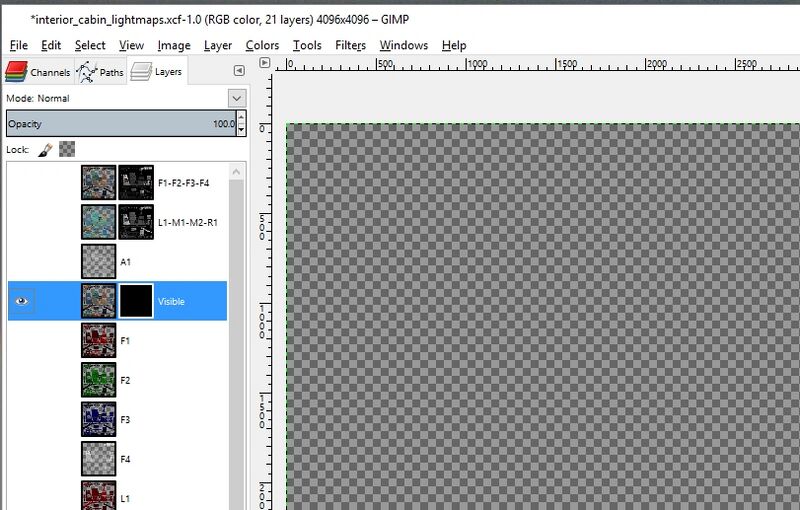Image resolution: width=800 pixels, height=510 pixels.
Task: Click the F3 layer name
Action: tap(125, 420)
